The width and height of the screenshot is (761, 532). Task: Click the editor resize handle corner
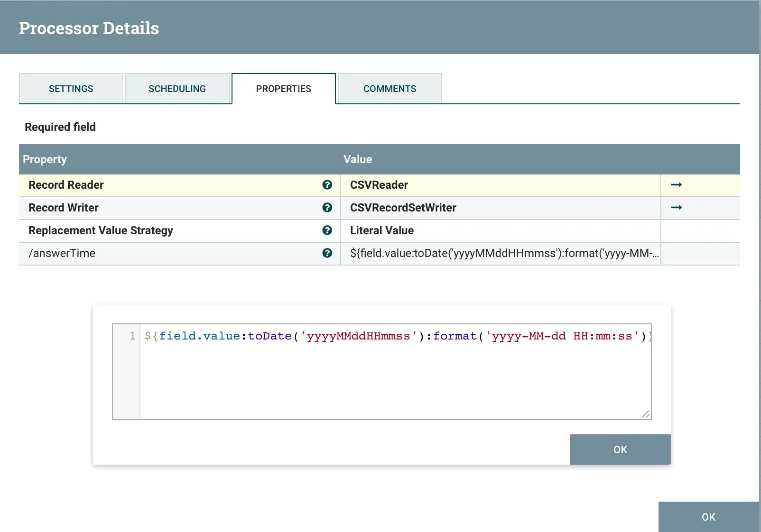646,414
